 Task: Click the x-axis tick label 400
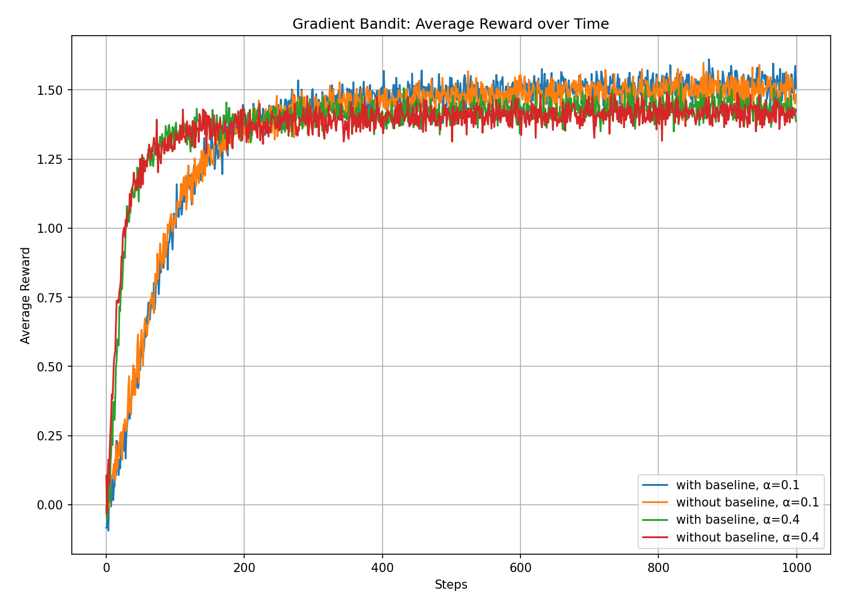[x=382, y=569]
